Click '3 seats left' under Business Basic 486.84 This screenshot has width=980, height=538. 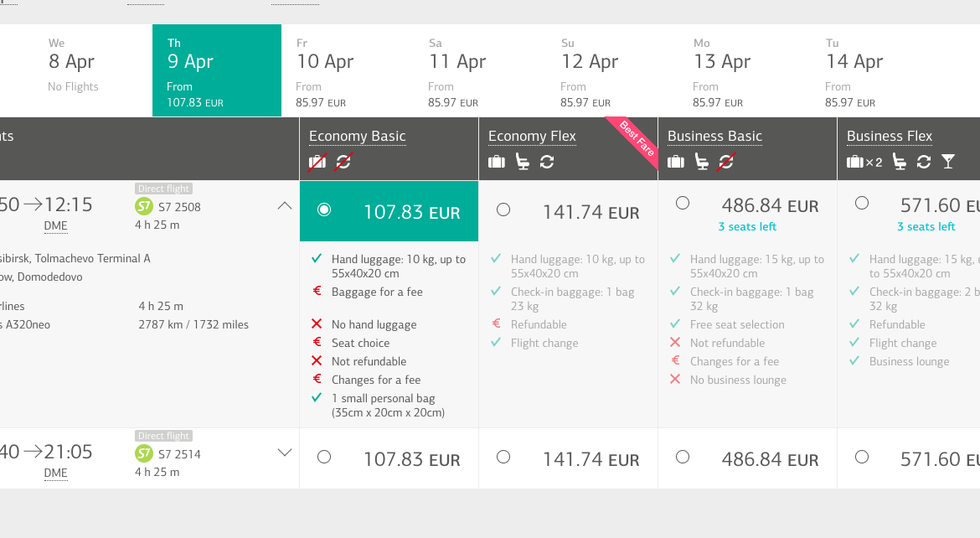point(747,226)
